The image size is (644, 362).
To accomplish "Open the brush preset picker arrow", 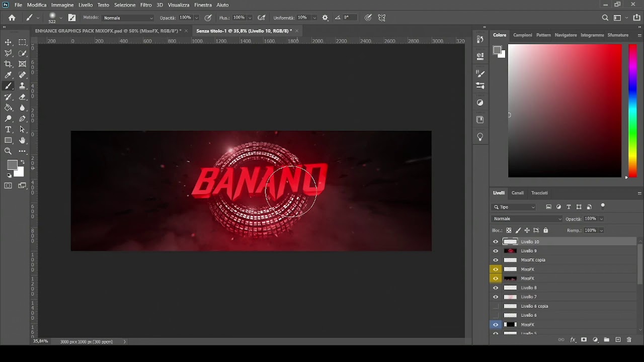I will [61, 18].
